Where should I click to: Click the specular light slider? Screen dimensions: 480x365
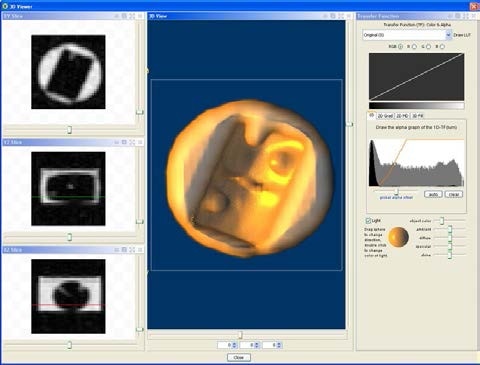pyautogui.click(x=449, y=246)
